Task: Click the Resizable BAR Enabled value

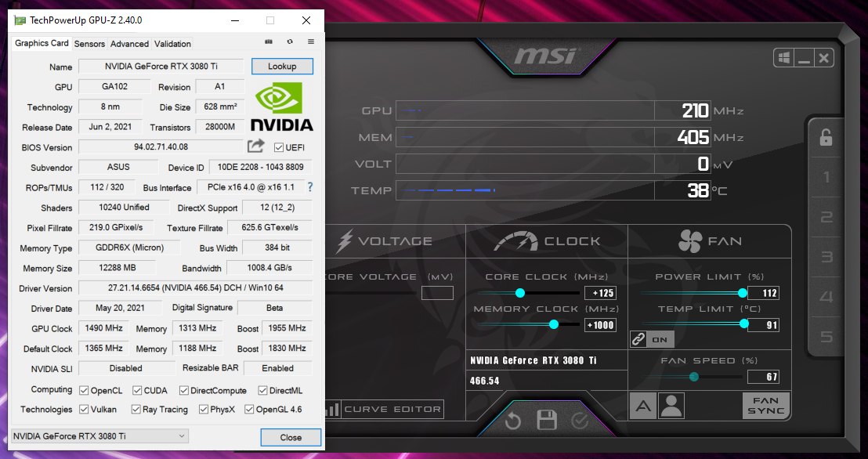Action: click(x=278, y=368)
